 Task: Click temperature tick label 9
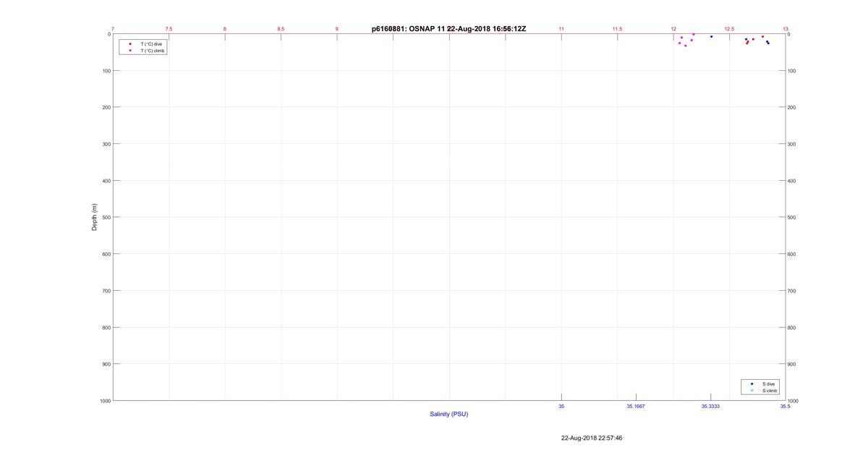pos(337,29)
